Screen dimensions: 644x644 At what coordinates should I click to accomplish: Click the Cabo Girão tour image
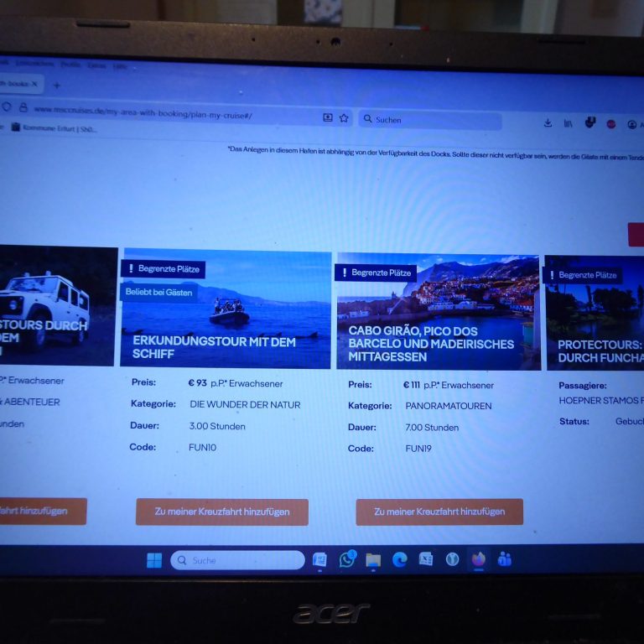point(438,310)
